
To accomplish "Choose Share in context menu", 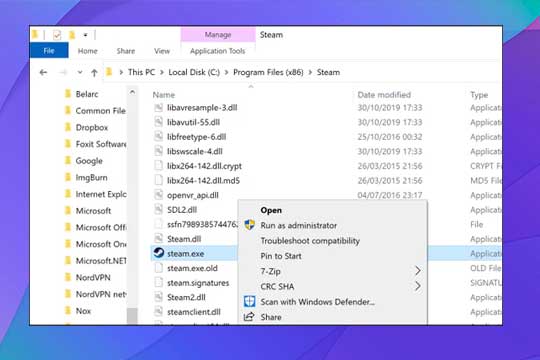I will coord(271,317).
